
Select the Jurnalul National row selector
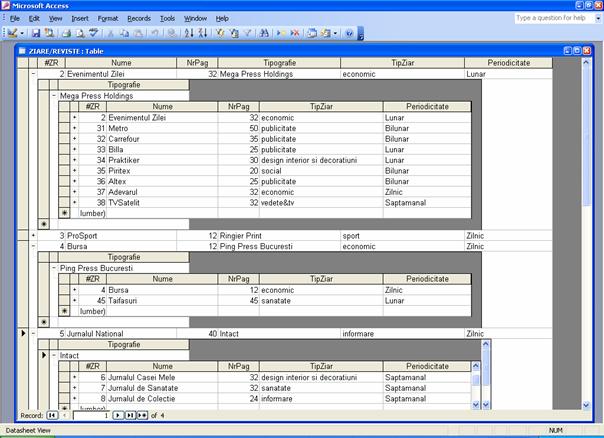24,333
